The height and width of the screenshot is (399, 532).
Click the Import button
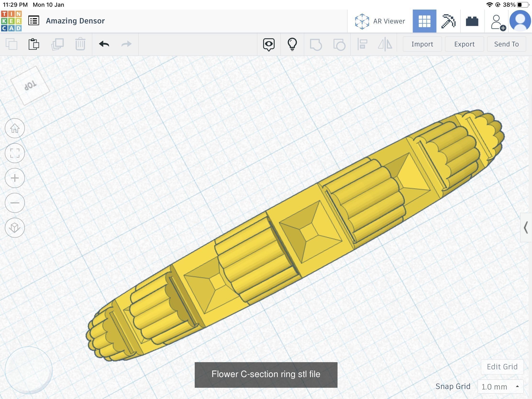pos(422,44)
